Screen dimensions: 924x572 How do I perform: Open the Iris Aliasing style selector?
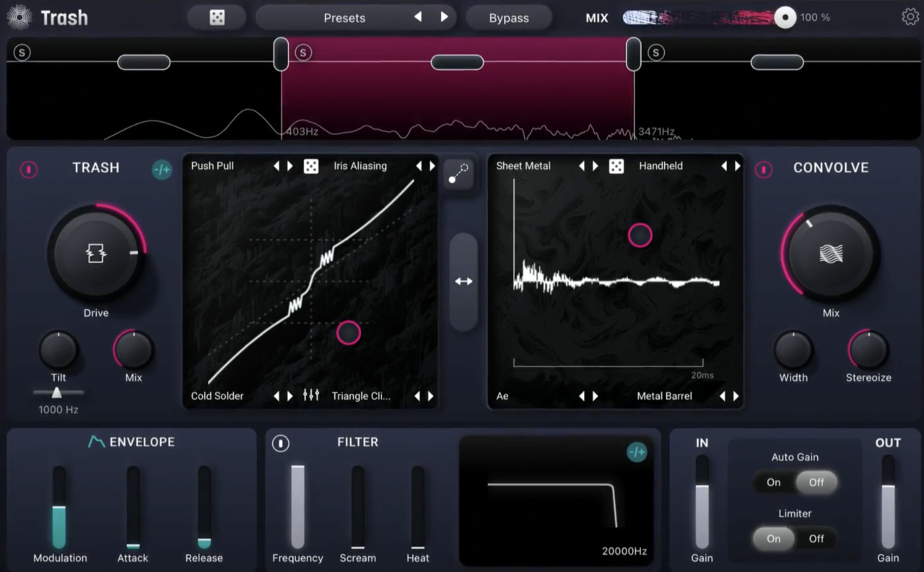[360, 166]
